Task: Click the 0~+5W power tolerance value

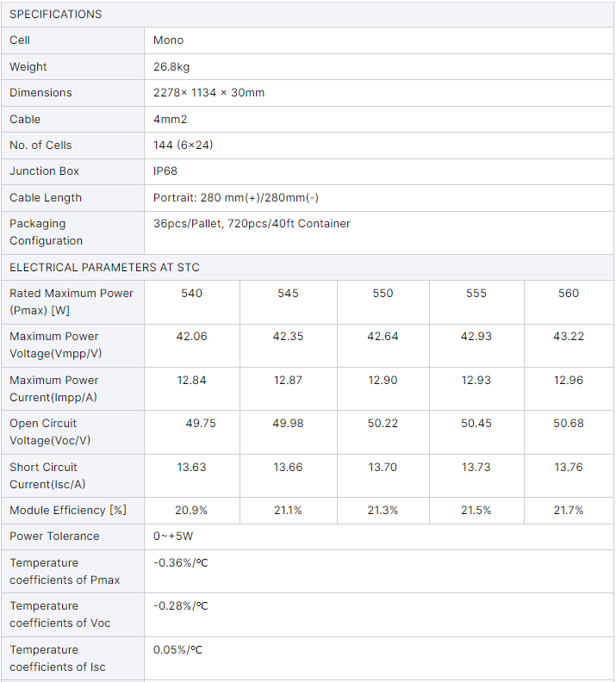Action: tap(173, 536)
